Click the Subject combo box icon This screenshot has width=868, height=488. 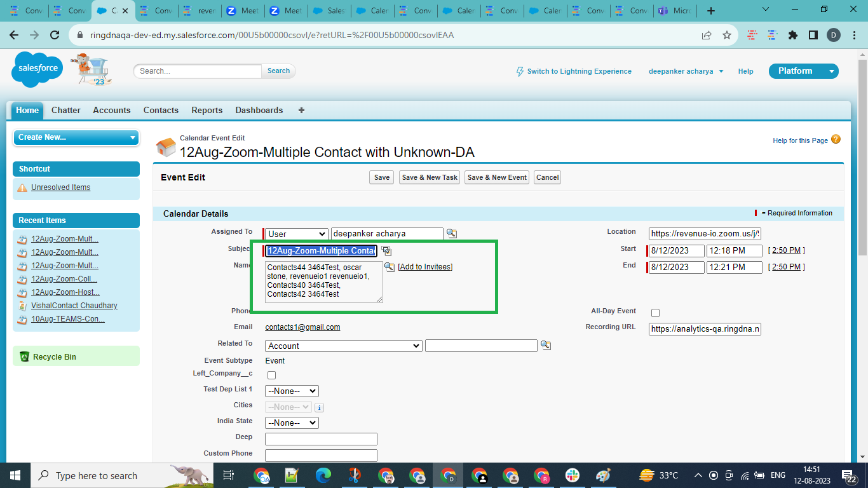(x=386, y=251)
